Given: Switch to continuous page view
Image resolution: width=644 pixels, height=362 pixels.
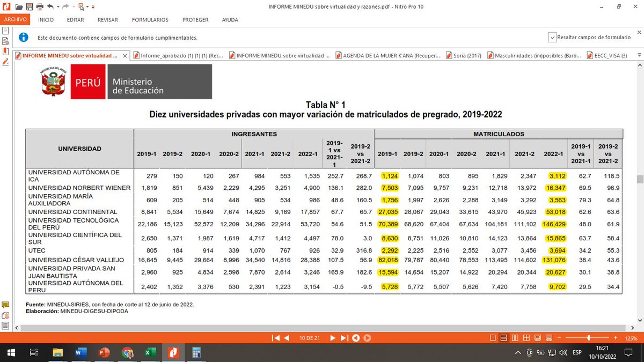Looking at the screenshot, I should pyautogui.click(x=503, y=338).
